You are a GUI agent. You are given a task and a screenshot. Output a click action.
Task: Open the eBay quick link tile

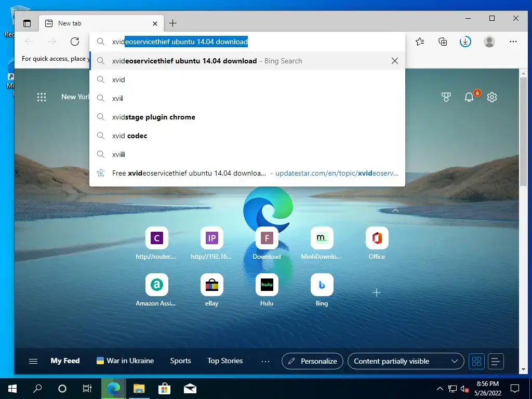[211, 290]
